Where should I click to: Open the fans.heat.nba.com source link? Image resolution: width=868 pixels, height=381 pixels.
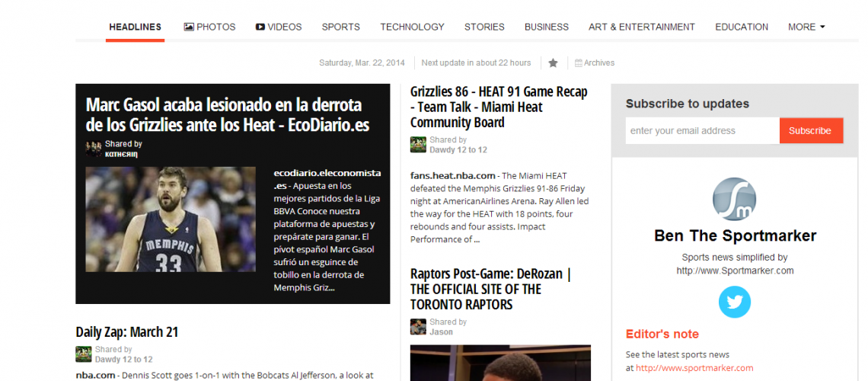click(x=453, y=175)
